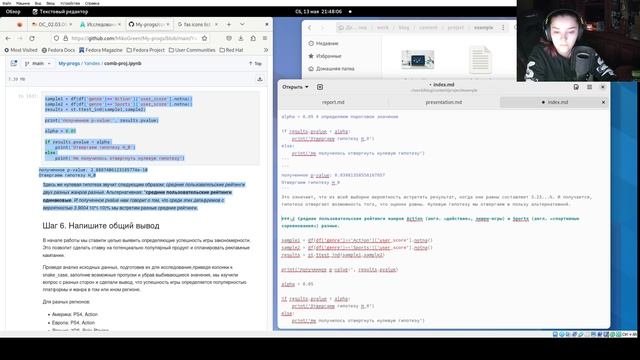The height and width of the screenshot is (360, 640).
Task: Reload the GitHub page in Firefox
Action: point(32,38)
